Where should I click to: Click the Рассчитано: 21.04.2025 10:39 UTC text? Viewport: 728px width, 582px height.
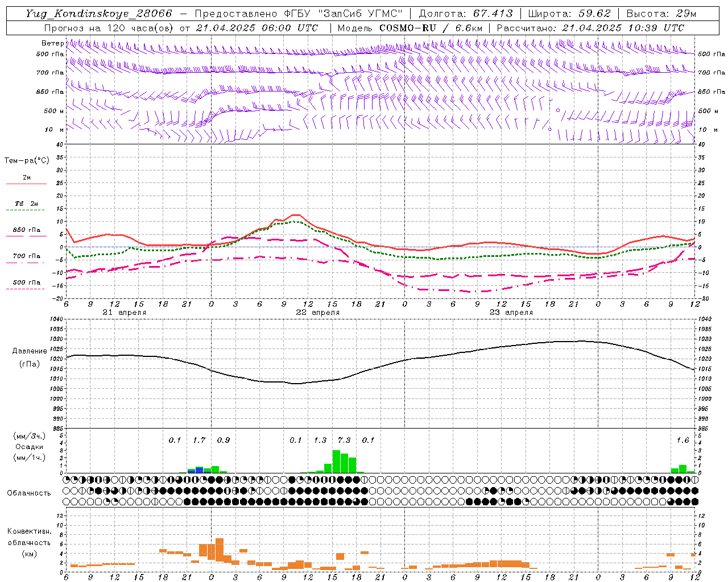pyautogui.click(x=590, y=28)
